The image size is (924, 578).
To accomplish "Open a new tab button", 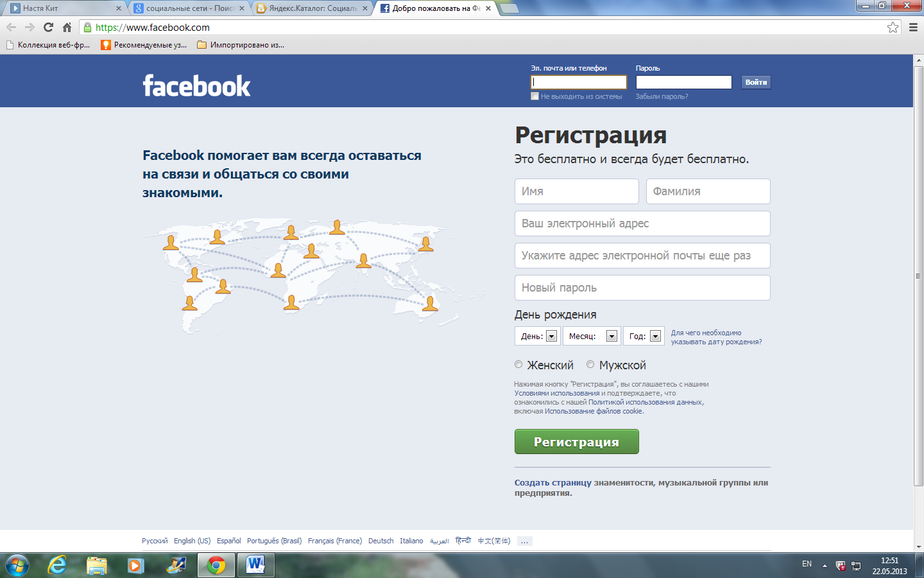I will point(509,8).
